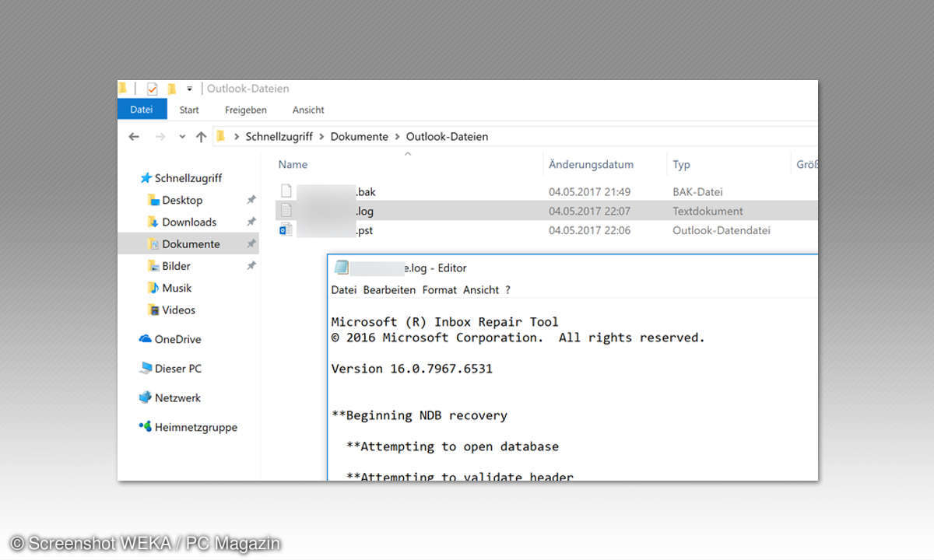Click the Textdokument type cell

pyautogui.click(x=708, y=211)
